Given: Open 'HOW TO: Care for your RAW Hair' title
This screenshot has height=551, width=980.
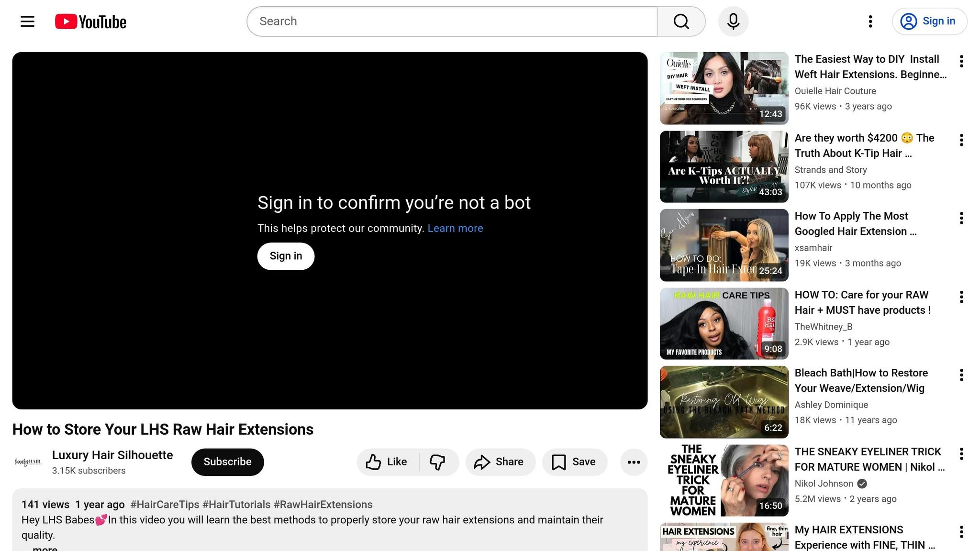Looking at the screenshot, I should tap(863, 302).
